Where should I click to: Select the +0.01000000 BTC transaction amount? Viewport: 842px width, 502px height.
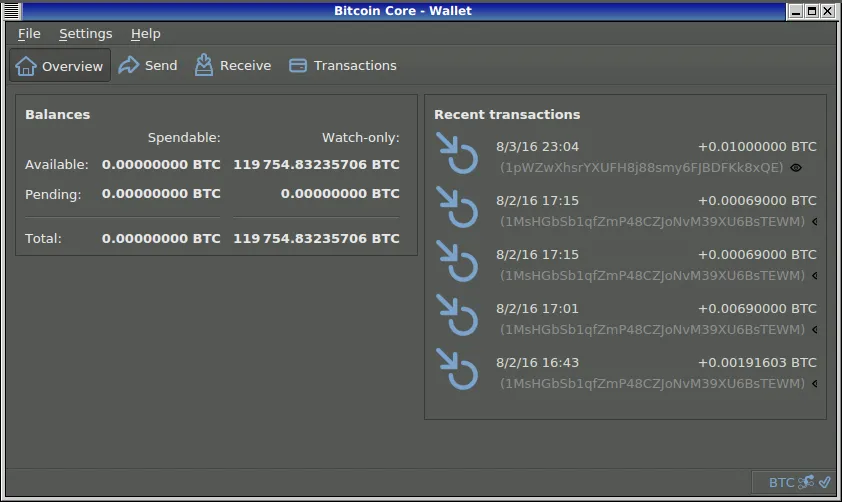click(757, 147)
